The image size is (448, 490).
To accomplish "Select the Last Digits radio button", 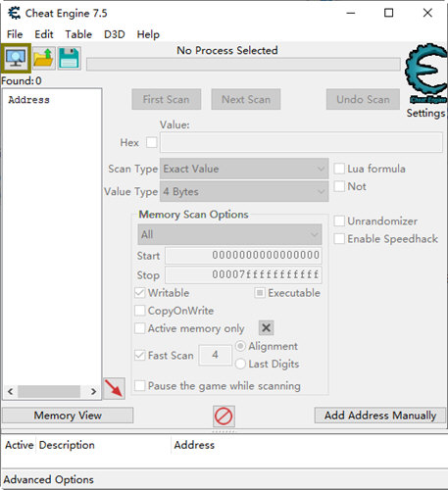I will pyautogui.click(x=240, y=364).
